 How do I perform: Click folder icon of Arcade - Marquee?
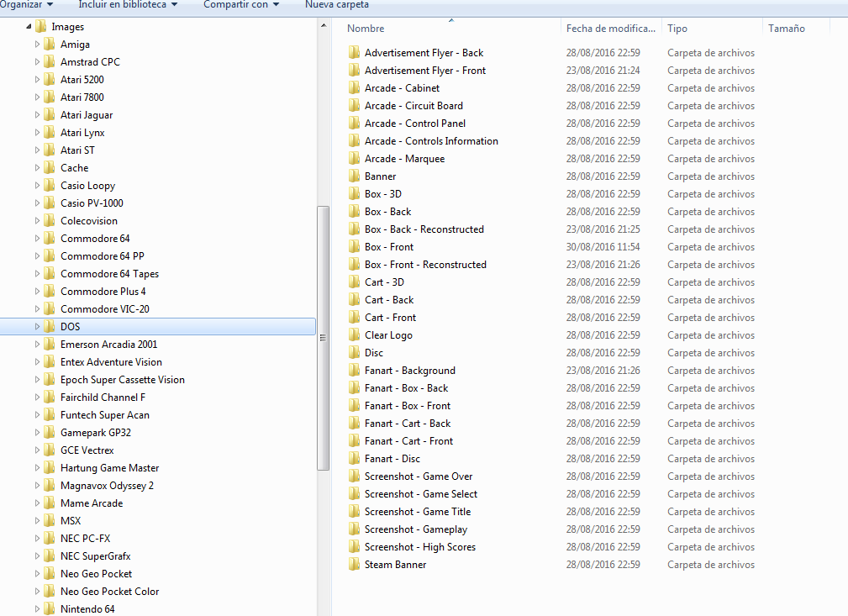click(x=354, y=159)
